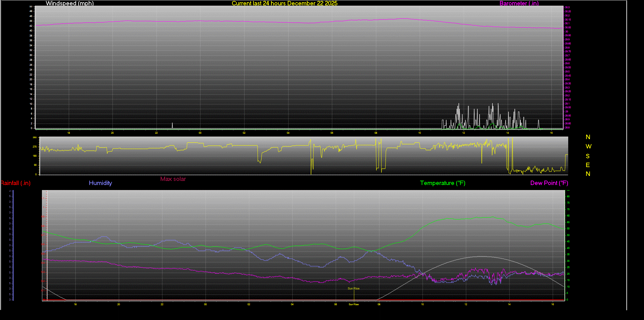Click the Sun Rise annotation above the marker line
Viewport: 644px width, 320px height.
click(353, 289)
